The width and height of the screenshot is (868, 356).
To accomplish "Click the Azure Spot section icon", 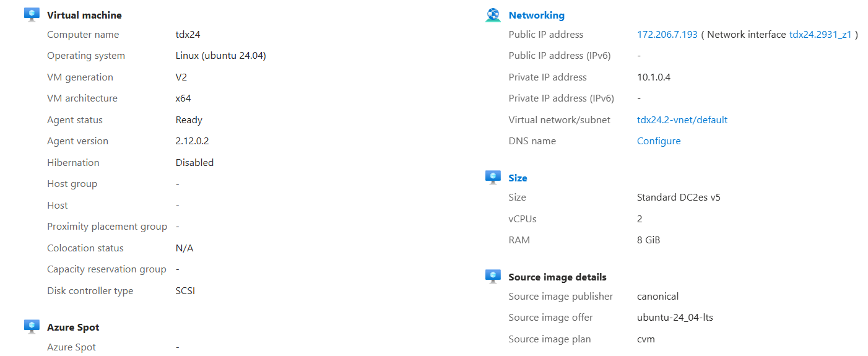I will click(x=32, y=326).
